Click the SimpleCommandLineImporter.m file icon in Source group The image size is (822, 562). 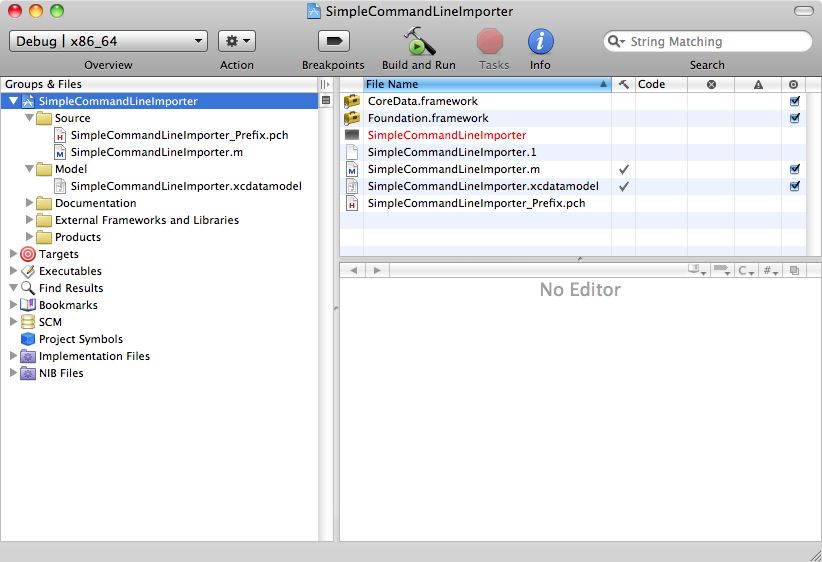[61, 152]
